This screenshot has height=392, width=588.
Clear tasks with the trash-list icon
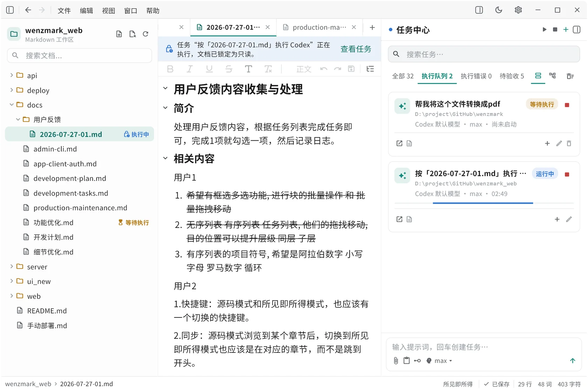click(x=570, y=76)
